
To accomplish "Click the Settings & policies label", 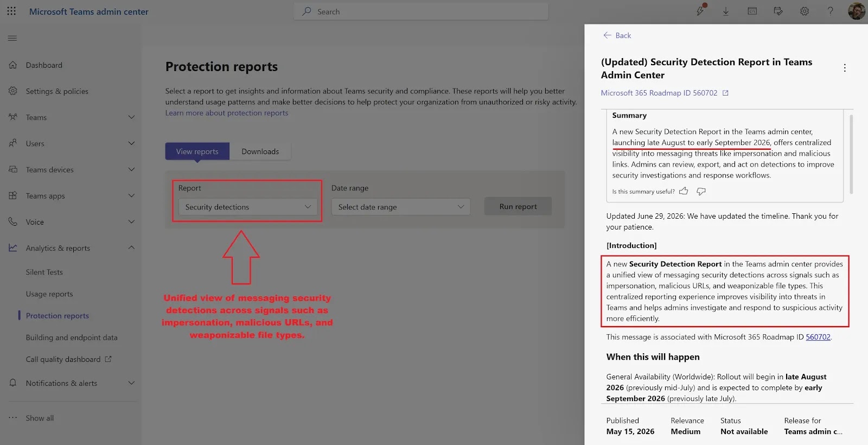I will (x=57, y=91).
